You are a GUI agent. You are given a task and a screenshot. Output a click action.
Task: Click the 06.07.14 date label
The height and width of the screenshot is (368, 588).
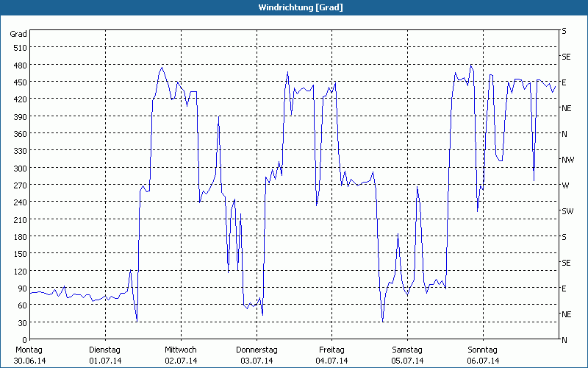483,361
